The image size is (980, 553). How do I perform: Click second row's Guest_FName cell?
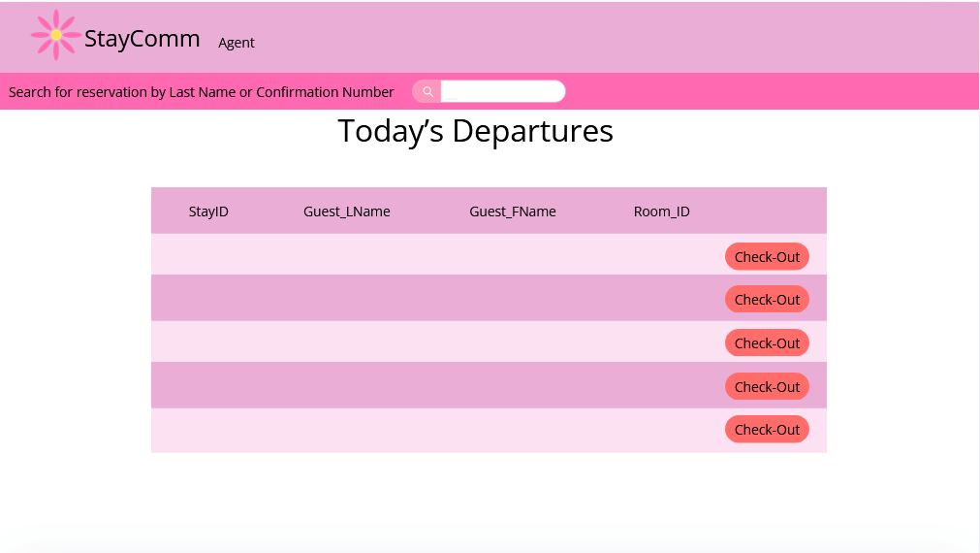click(513, 299)
